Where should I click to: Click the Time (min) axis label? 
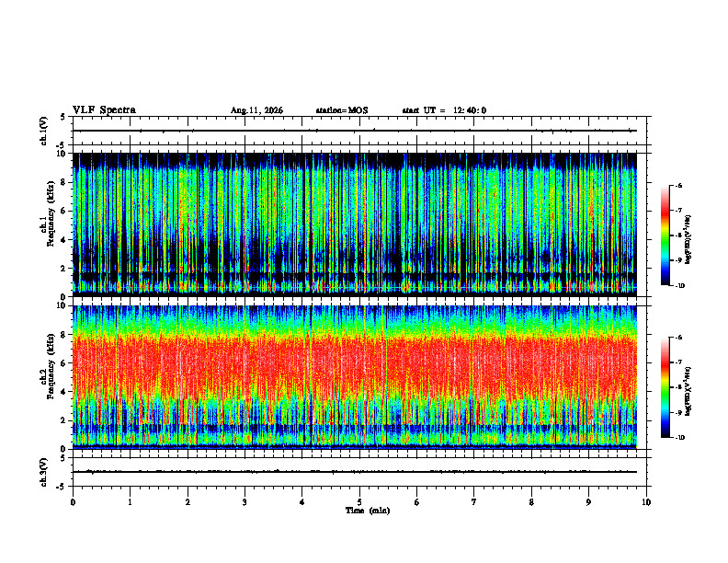[368, 511]
